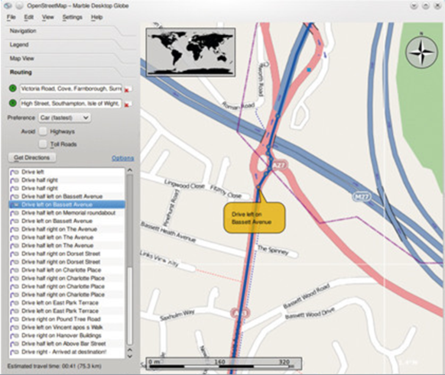The width and height of the screenshot is (445, 375).
Task: Enable the Avoid Toll Roads checkbox
Action: coord(43,144)
